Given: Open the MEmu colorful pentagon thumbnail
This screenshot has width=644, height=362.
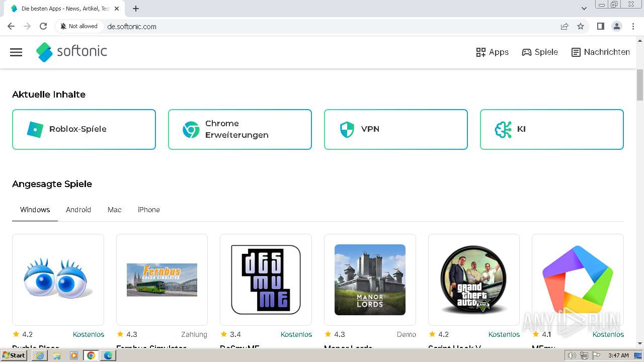Looking at the screenshot, I should pyautogui.click(x=578, y=280).
